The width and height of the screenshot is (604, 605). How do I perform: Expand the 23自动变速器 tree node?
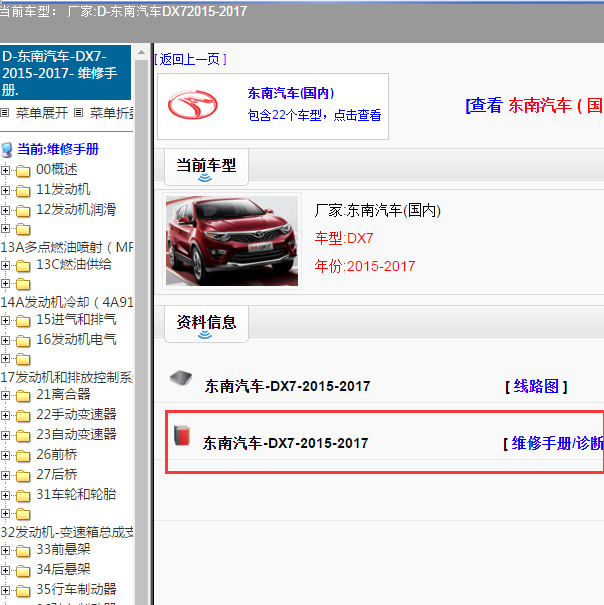5,435
